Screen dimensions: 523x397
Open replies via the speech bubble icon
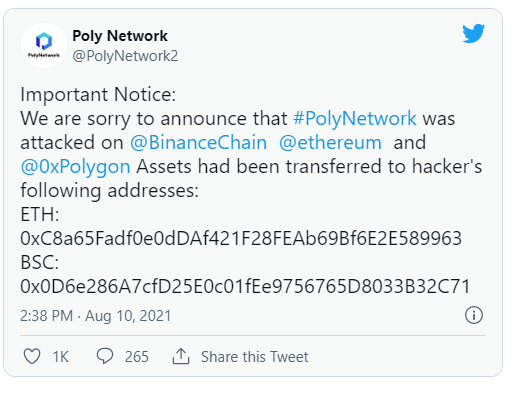tap(105, 356)
